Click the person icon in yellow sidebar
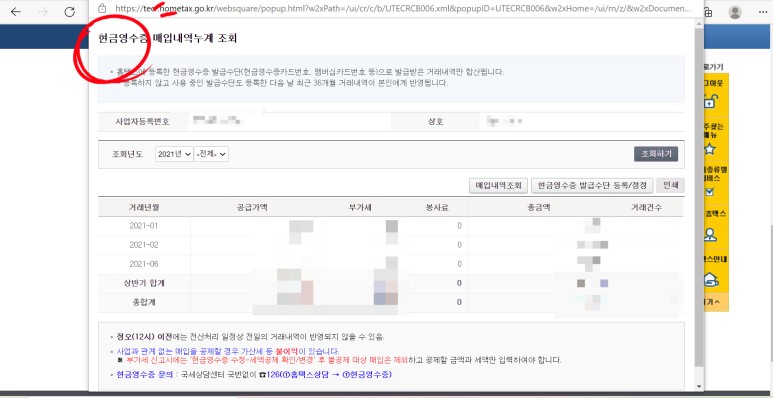773x398 pixels. click(710, 234)
